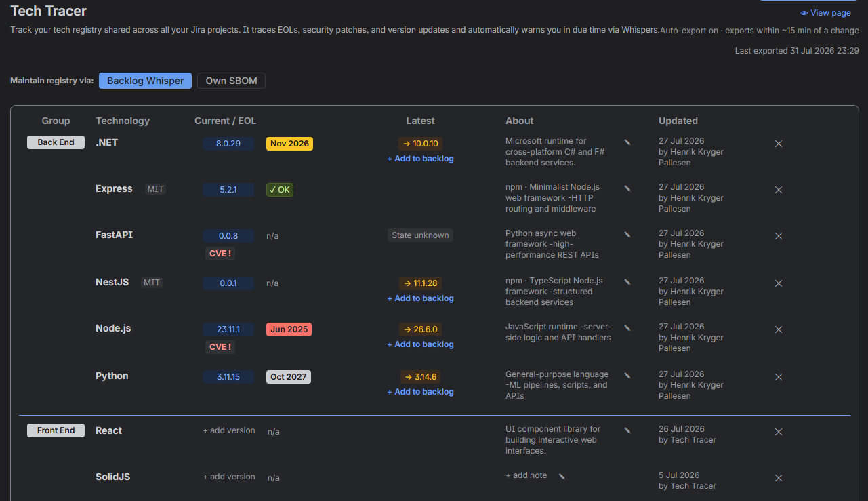The width and height of the screenshot is (868, 501).
Task: Click the SolidJS note pencil icon
Action: click(x=562, y=477)
